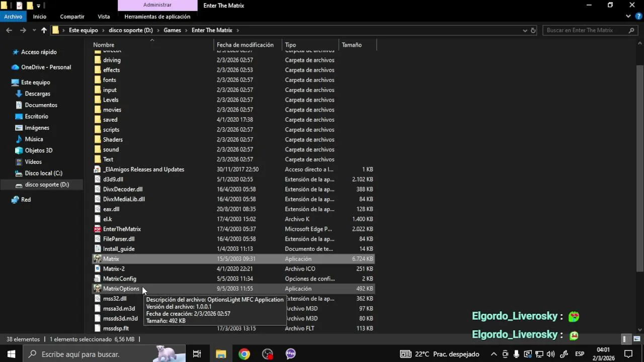Refresh the Enter The Matrix folder
Screen dimensions: 644x362
click(x=533, y=30)
